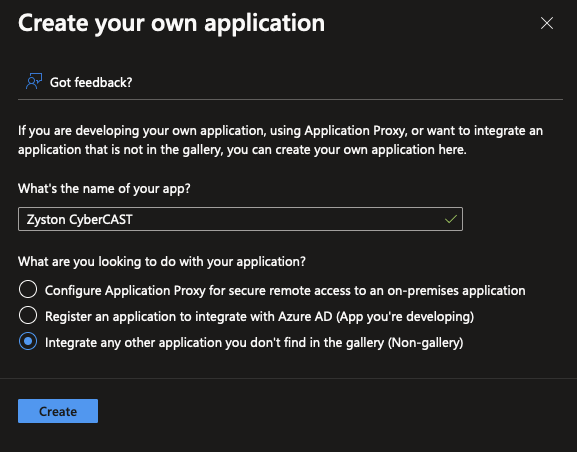Click the 'What's the name of your app?' label
The width and height of the screenshot is (577, 452).
click(x=104, y=188)
